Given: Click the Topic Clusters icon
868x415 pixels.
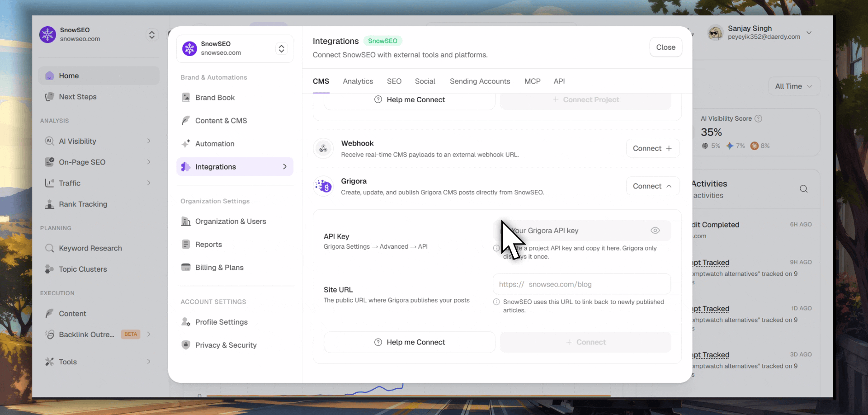Looking at the screenshot, I should click(50, 269).
